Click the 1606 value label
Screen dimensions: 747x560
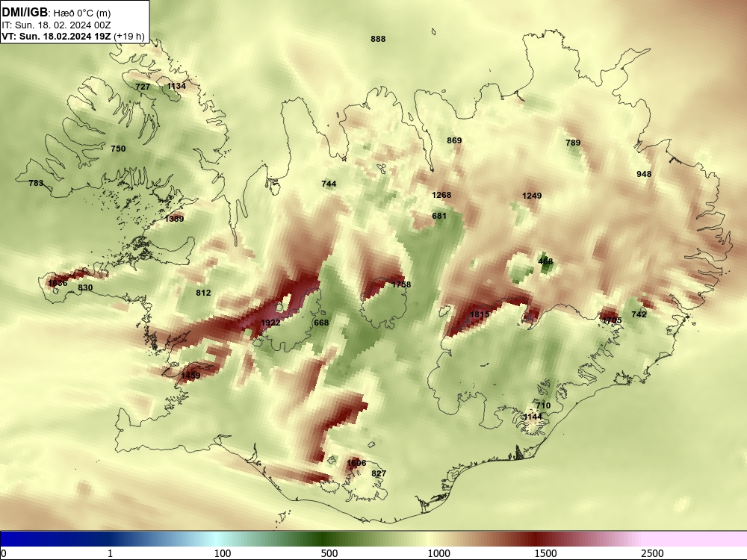[356, 464]
